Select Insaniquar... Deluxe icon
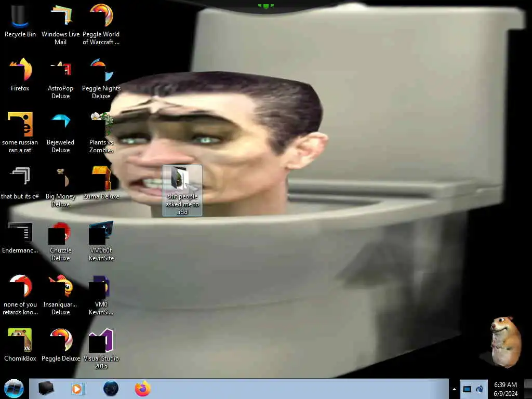 coord(60,295)
